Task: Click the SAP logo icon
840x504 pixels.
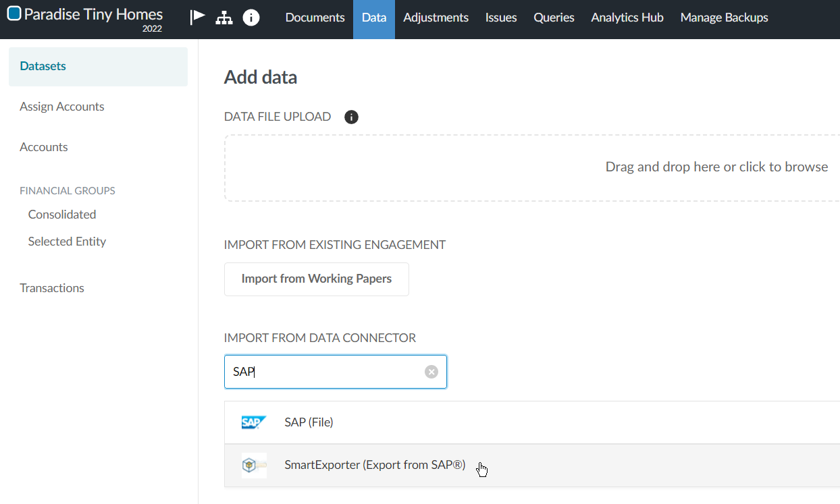Action: coord(254,422)
